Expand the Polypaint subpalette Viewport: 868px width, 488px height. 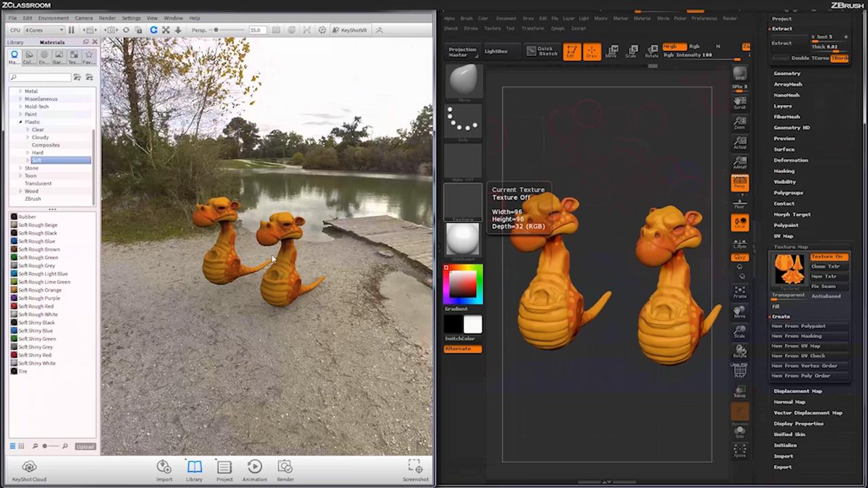click(786, 225)
